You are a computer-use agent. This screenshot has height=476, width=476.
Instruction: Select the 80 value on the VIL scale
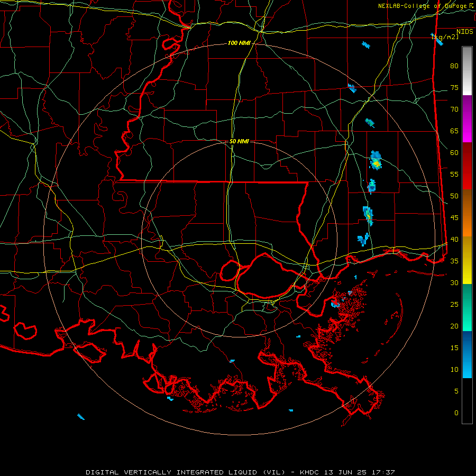[x=454, y=66]
